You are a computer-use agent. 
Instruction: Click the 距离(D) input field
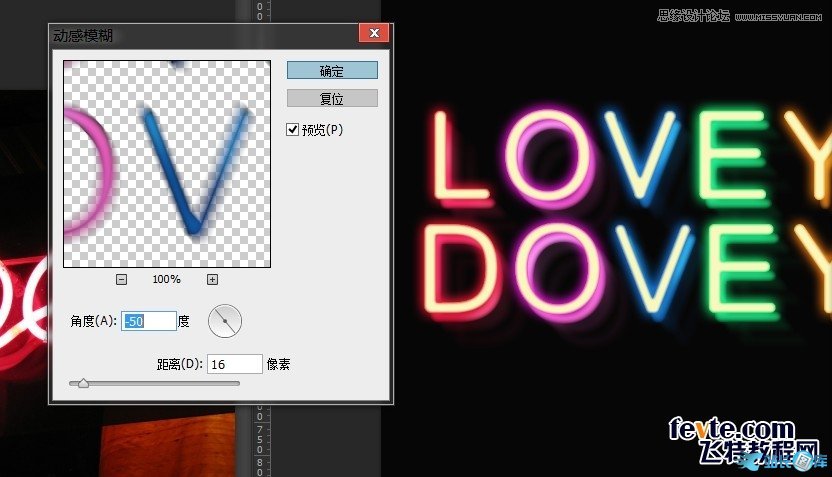[x=234, y=364]
